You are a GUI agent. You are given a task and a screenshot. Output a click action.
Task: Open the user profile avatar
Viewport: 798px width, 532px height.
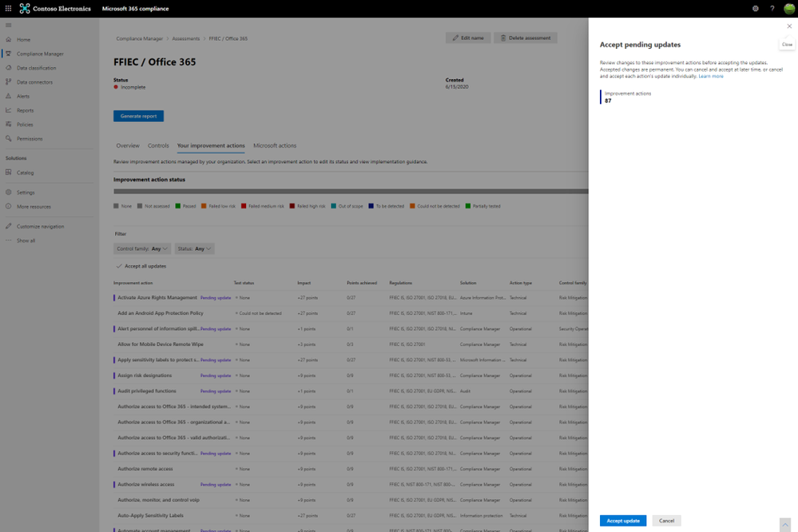[789, 8]
